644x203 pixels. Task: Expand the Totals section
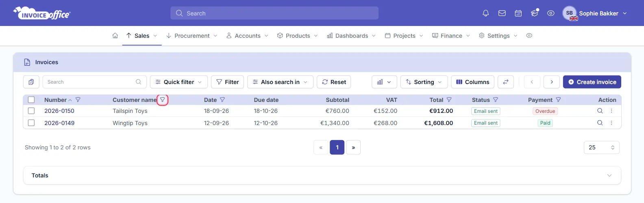click(x=322, y=175)
